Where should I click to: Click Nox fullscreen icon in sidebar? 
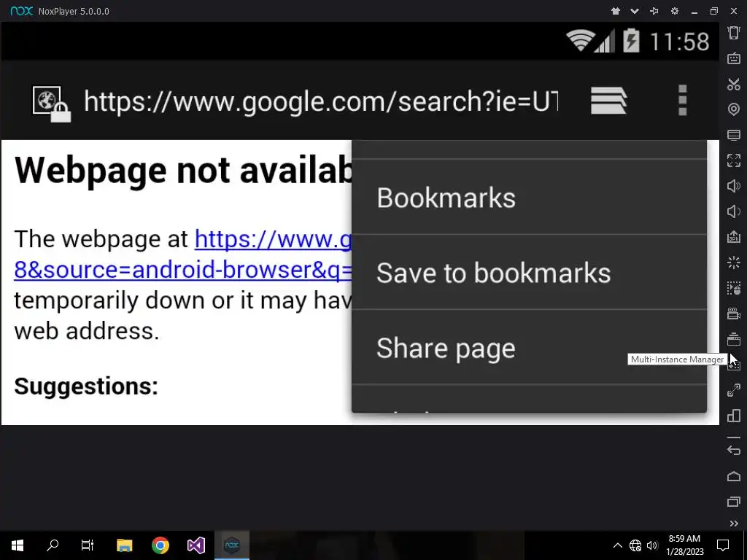click(734, 160)
